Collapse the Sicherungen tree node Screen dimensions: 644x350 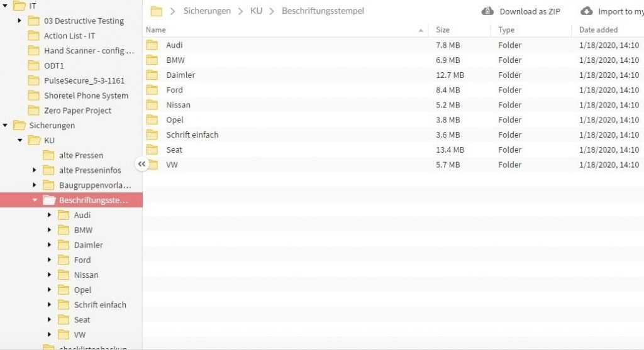5,125
